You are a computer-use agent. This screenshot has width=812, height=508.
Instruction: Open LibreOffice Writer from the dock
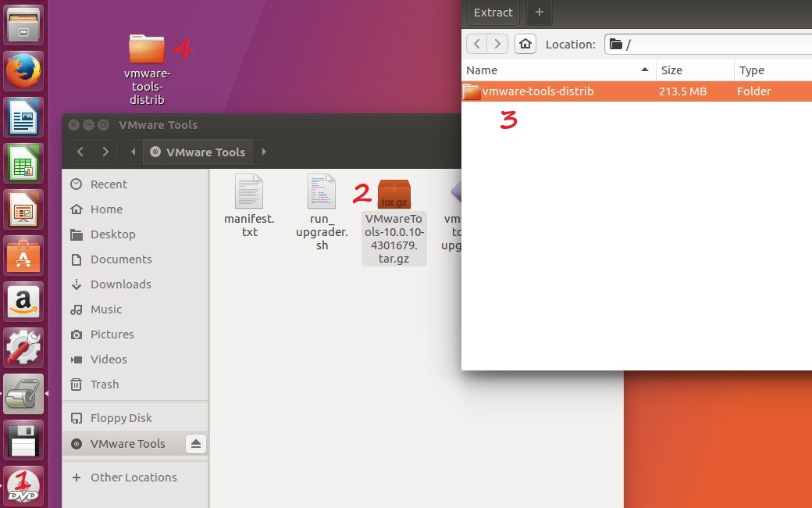23,116
